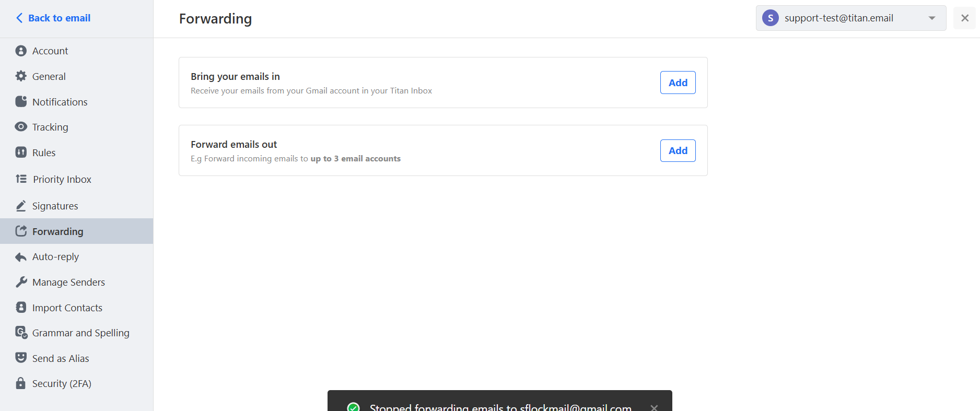
Task: Click the Auto-reply arrow icon
Action: (21, 257)
